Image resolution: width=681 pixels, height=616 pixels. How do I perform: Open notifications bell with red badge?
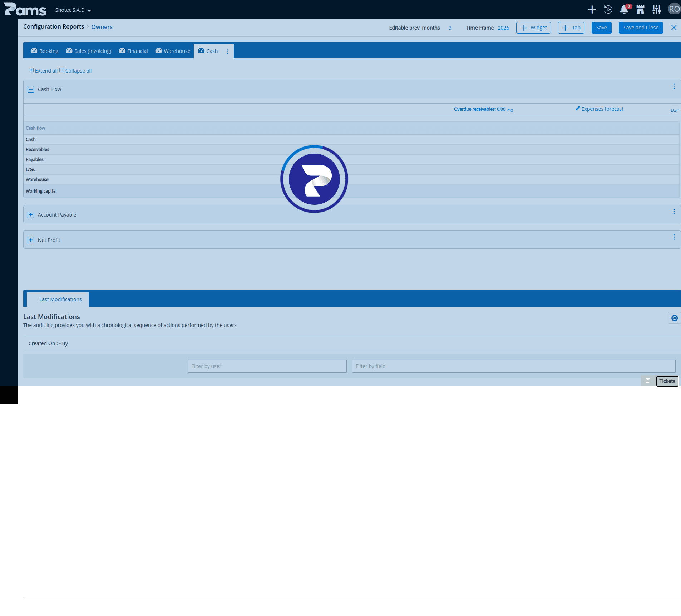pos(625,9)
